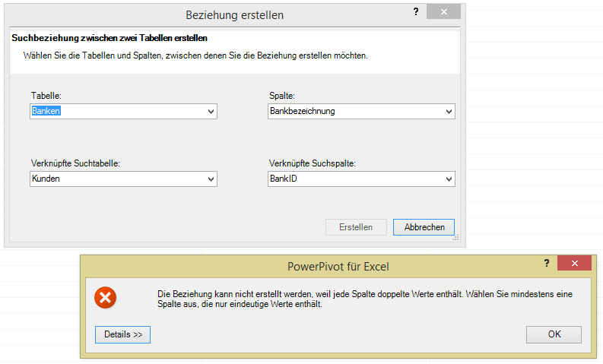Click the resize grip of Beziehung erstellen dialog

456,239
